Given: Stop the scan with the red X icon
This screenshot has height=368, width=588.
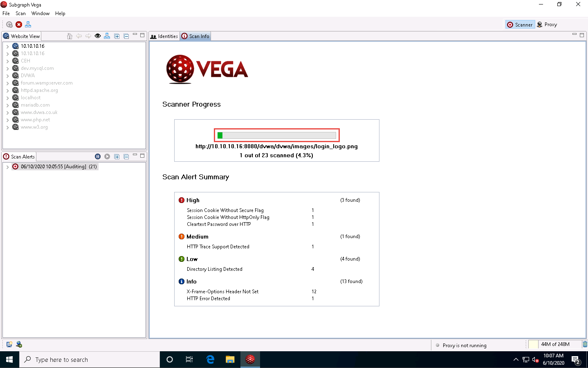Looking at the screenshot, I should (x=19, y=25).
